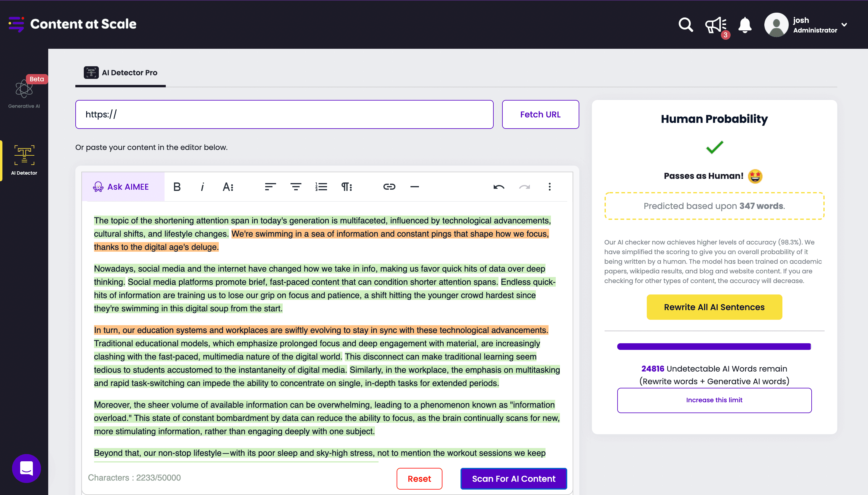This screenshot has width=868, height=495.
Task: Click Rewrite All AI Sentences
Action: 714,307
